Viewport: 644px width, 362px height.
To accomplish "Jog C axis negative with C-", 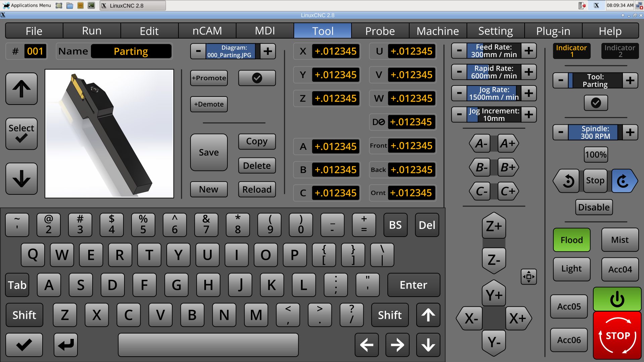I will click(x=480, y=191).
